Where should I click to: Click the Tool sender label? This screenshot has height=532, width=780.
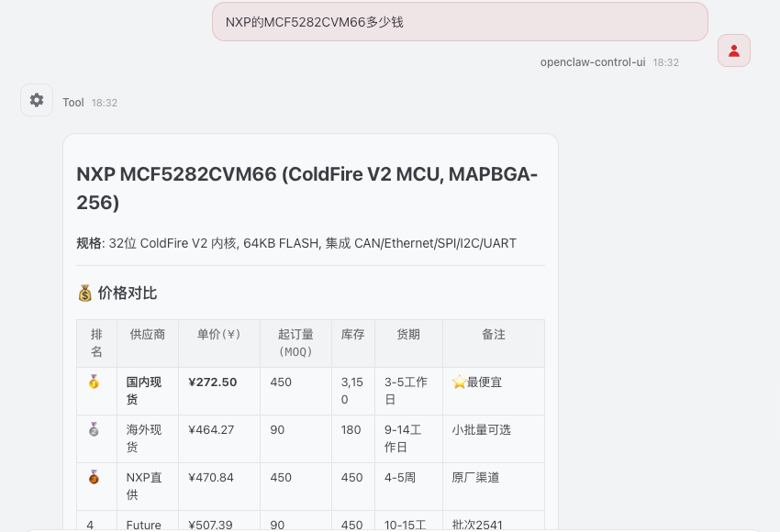(x=73, y=103)
